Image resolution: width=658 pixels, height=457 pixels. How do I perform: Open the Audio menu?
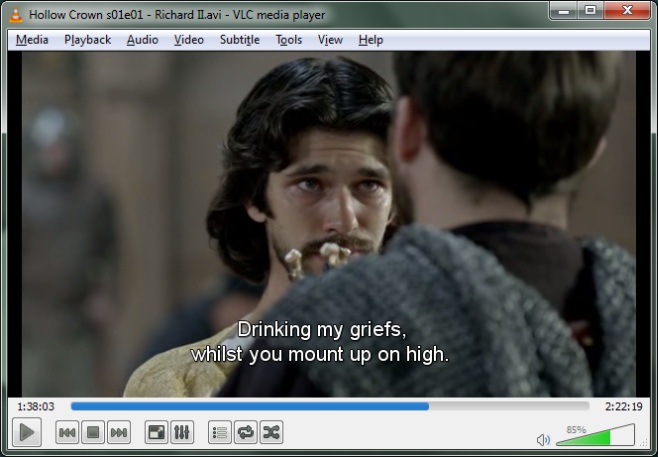pyautogui.click(x=142, y=40)
